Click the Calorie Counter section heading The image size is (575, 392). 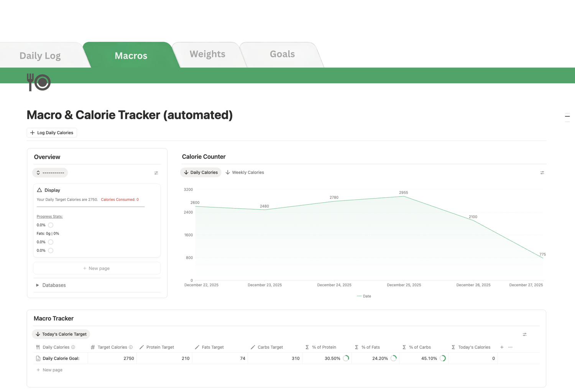point(204,157)
